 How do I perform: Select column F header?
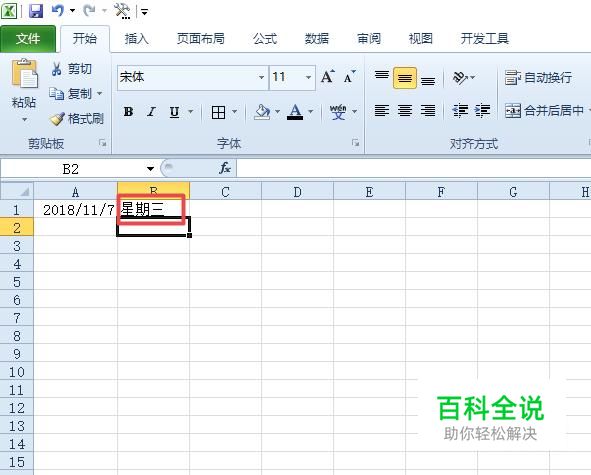441,192
